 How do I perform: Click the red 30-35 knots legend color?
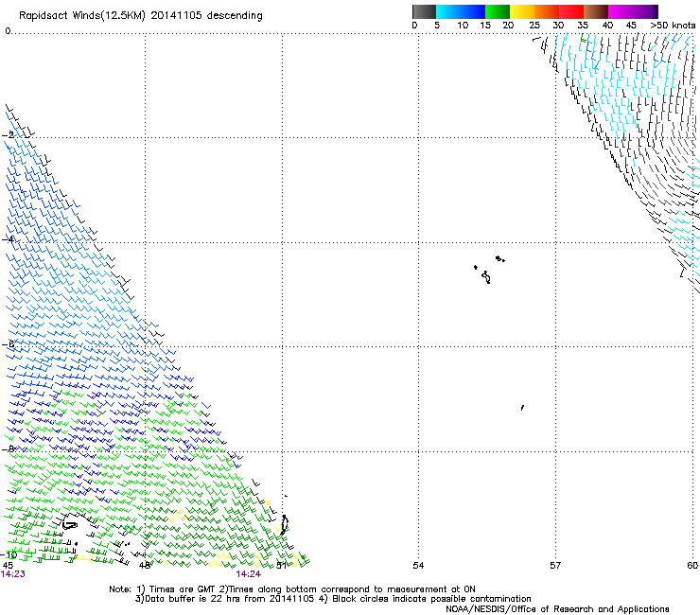571,11
